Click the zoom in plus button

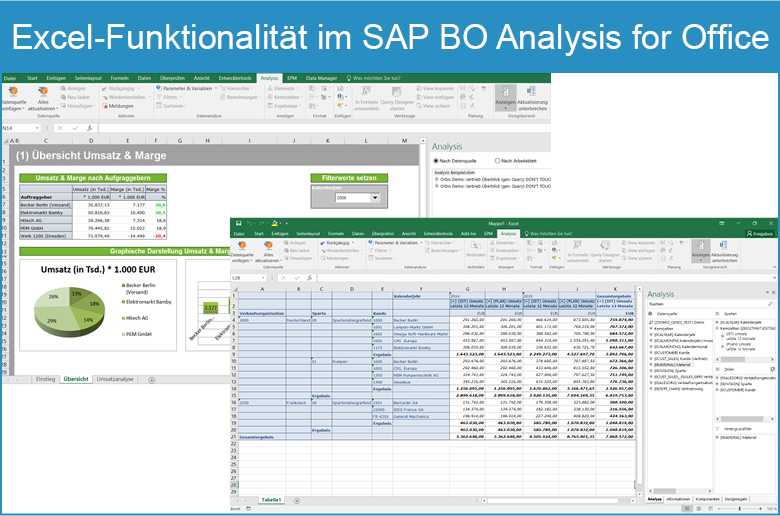click(760, 509)
